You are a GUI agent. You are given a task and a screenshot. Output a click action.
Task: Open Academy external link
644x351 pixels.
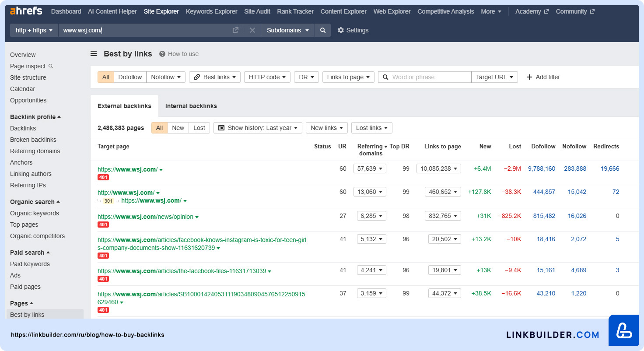532,11
